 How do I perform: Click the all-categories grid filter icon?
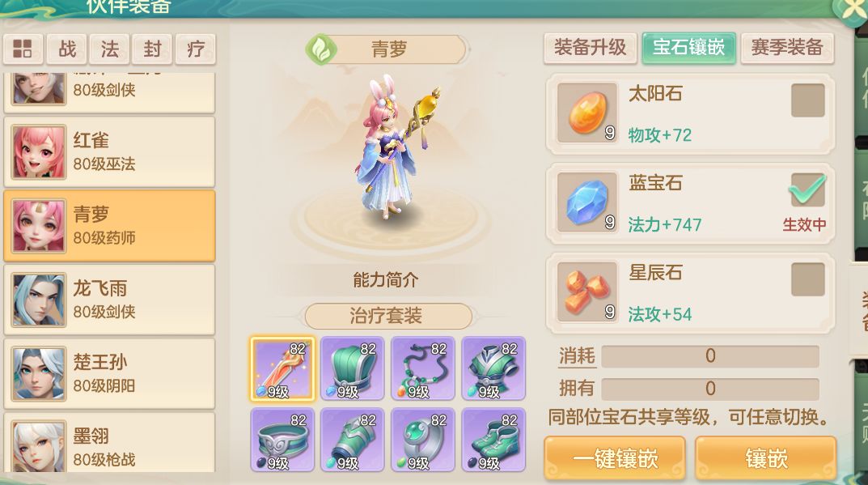[23, 49]
